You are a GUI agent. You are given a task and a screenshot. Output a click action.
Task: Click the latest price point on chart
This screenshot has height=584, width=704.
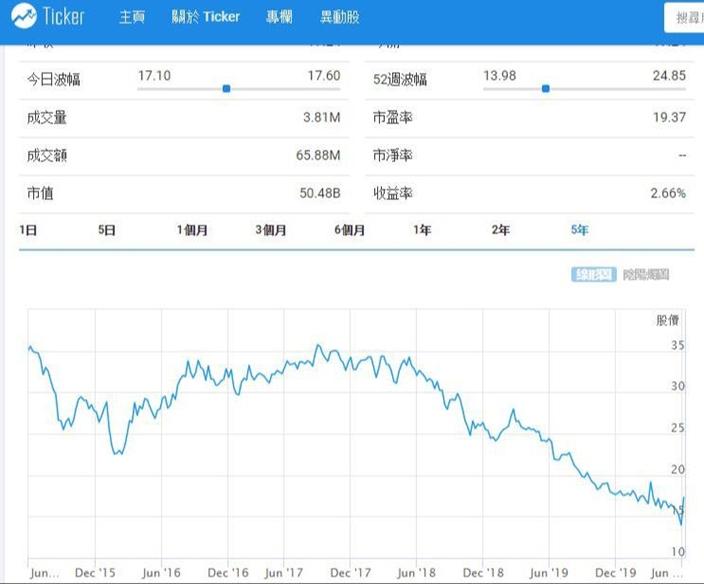coord(684,497)
